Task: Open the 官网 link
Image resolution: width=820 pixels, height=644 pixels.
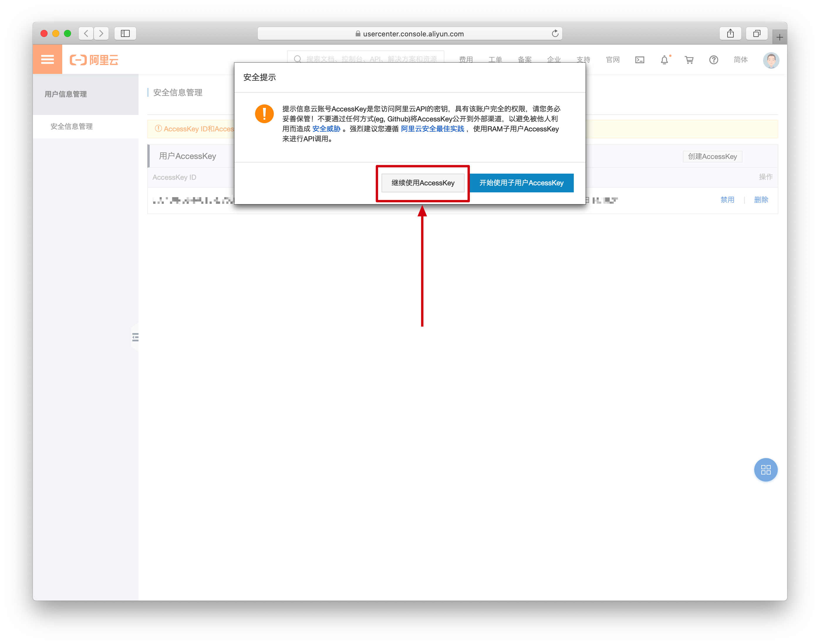Action: 613,60
